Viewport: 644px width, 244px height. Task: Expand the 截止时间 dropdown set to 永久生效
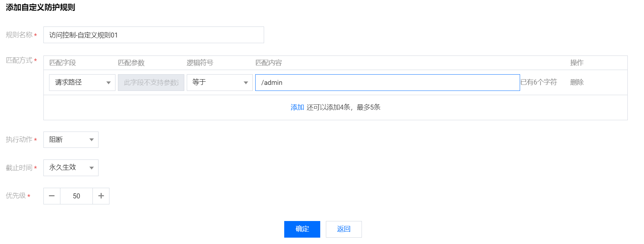67,168
